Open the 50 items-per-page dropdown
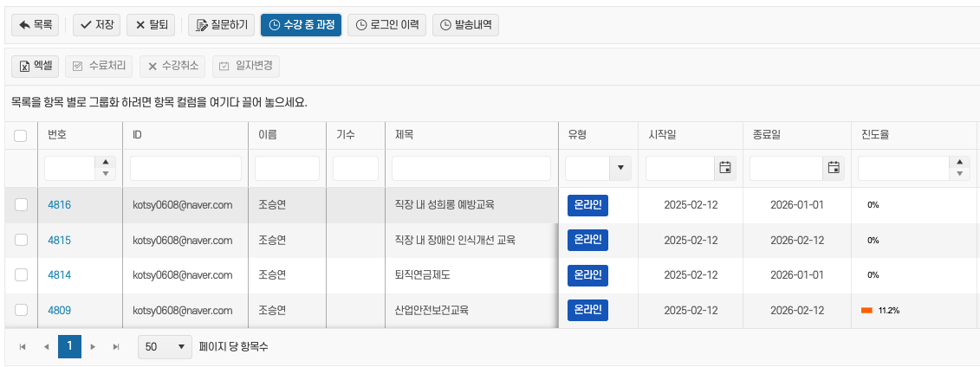 point(165,347)
